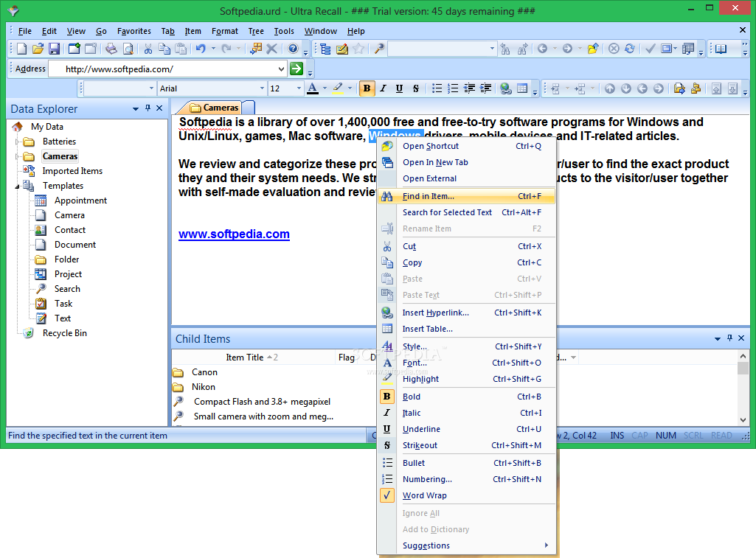Toggle Italic button in formatting toolbar
This screenshot has height=558, width=756.
pyautogui.click(x=384, y=88)
